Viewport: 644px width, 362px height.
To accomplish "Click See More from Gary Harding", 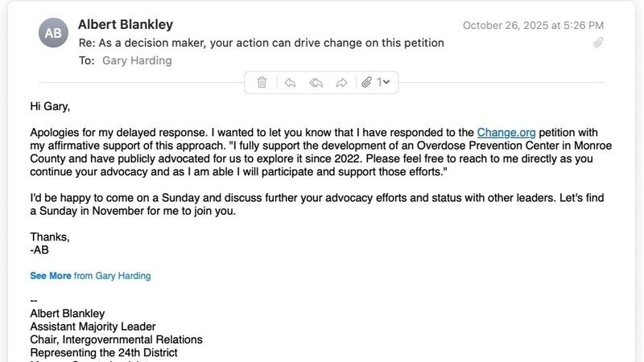I will [51, 276].
